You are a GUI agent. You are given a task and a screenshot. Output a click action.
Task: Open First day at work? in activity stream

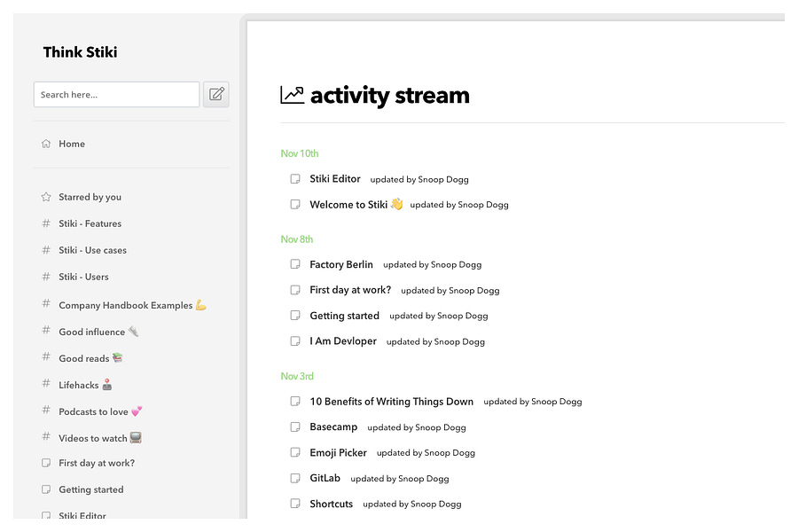pyautogui.click(x=350, y=290)
